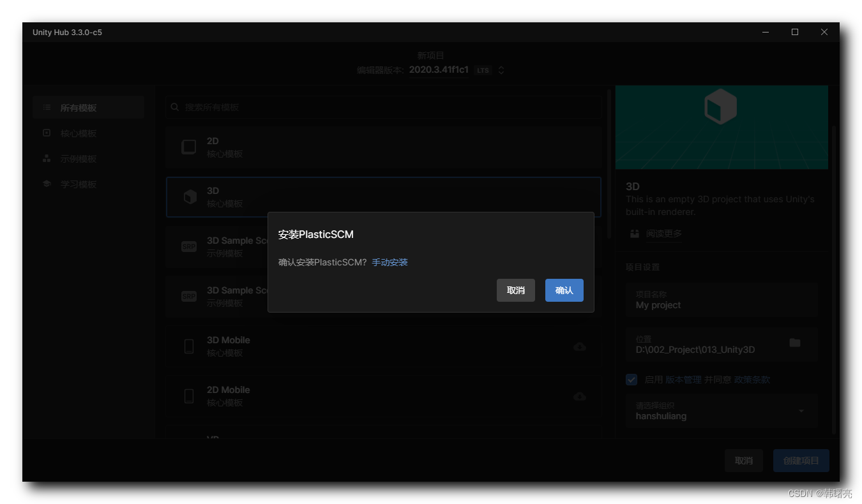Image resolution: width=862 pixels, height=504 pixels.
Task: Minimize the Unity Hub window
Action: point(766,32)
